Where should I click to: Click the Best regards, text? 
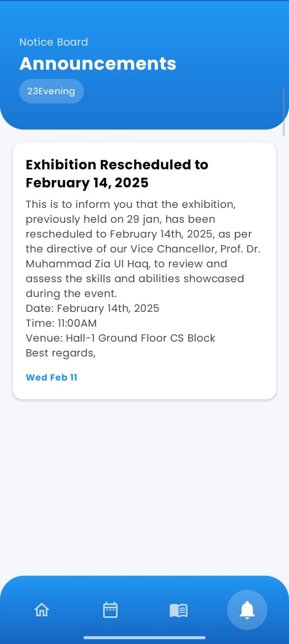coord(60,353)
